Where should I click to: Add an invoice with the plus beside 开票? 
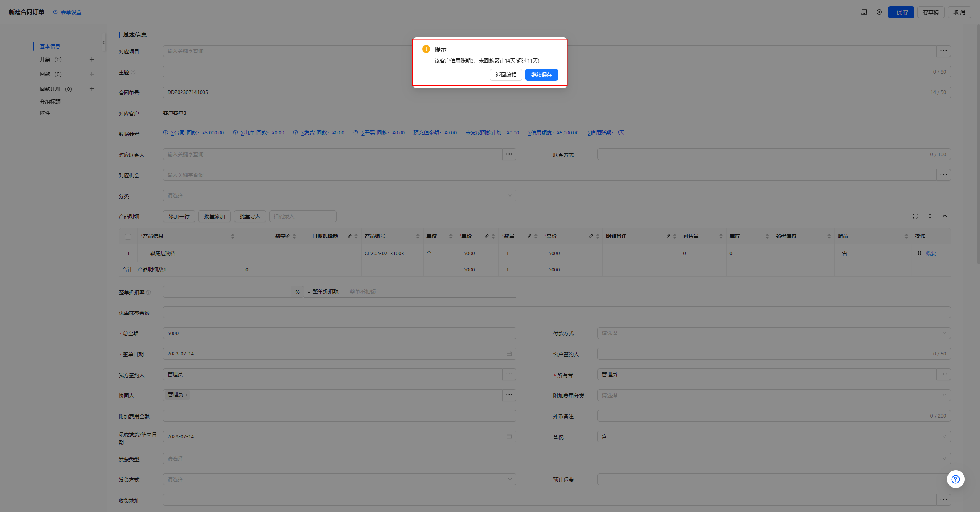[92, 59]
